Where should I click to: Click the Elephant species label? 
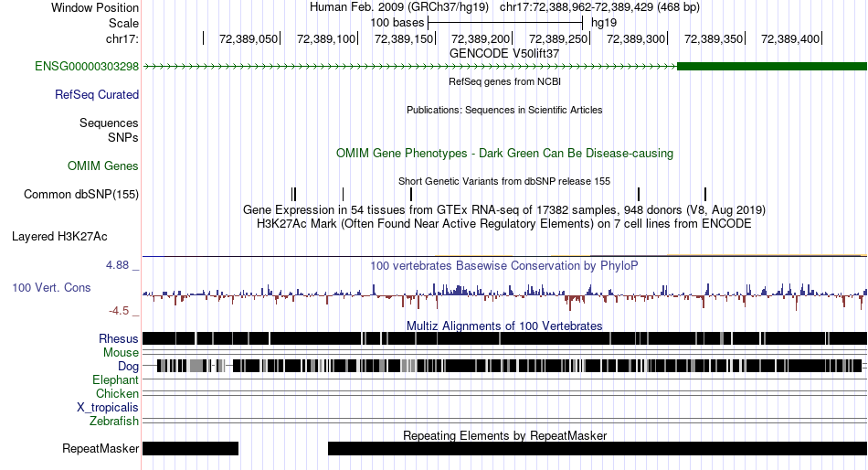(x=116, y=380)
